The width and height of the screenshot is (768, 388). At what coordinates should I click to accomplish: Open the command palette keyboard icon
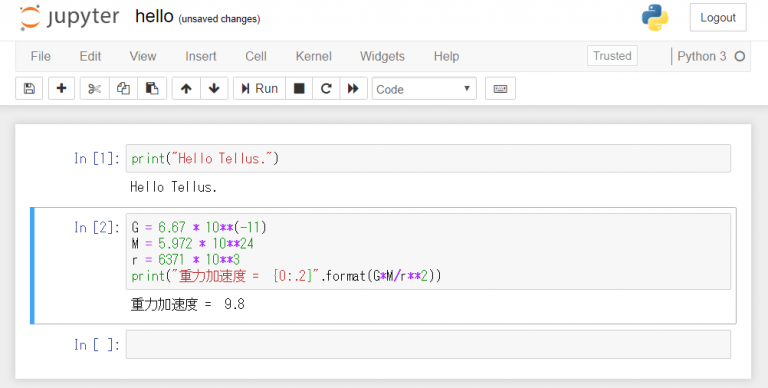coord(500,89)
